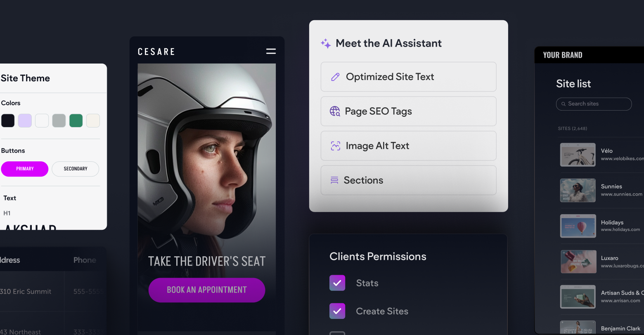
Task: Uncheck the Stats permission checkbox
Action: [x=337, y=283]
